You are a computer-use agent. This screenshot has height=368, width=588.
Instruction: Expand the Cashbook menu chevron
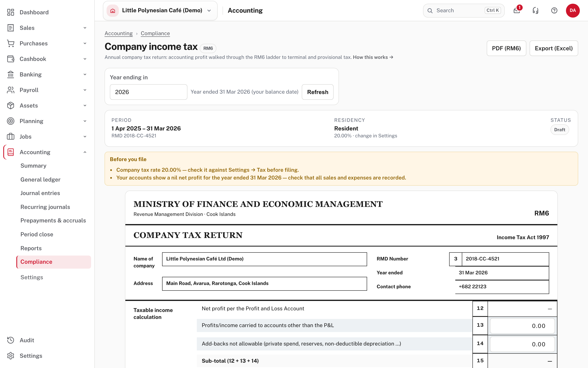tap(85, 59)
